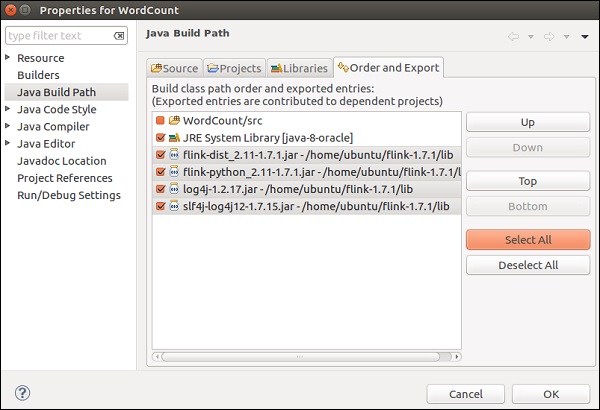
Task: Click the log4j jar file icon
Action: [174, 189]
